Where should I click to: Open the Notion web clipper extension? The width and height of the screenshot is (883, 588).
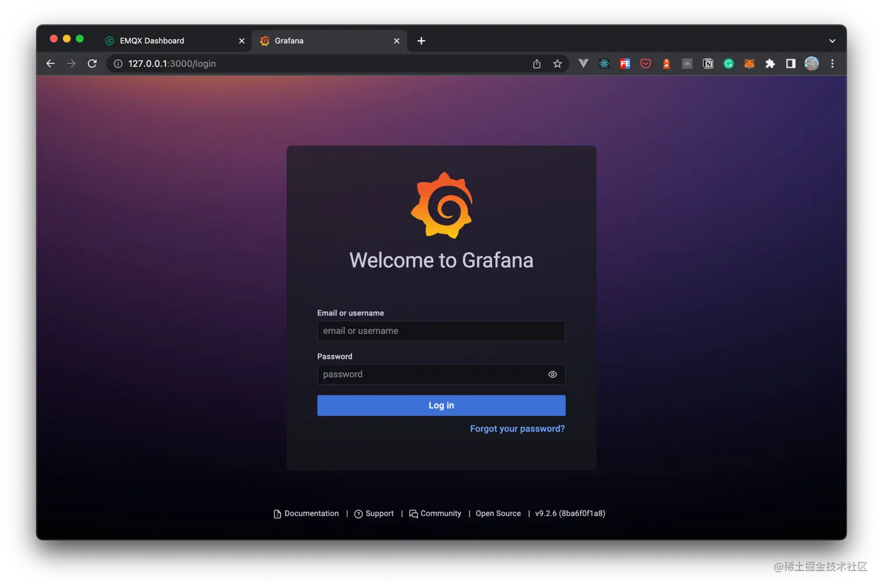click(708, 64)
